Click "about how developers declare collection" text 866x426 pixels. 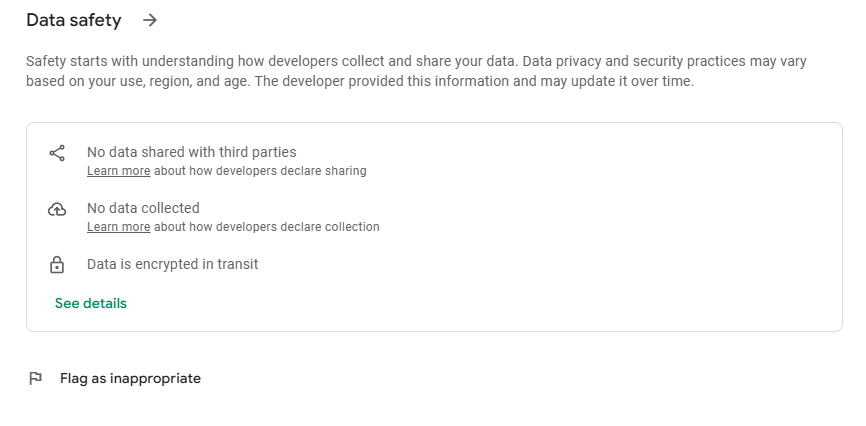pos(267,227)
